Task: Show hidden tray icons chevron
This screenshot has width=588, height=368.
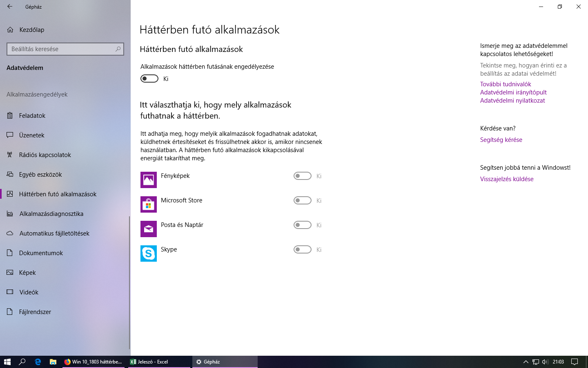Action: 526,362
